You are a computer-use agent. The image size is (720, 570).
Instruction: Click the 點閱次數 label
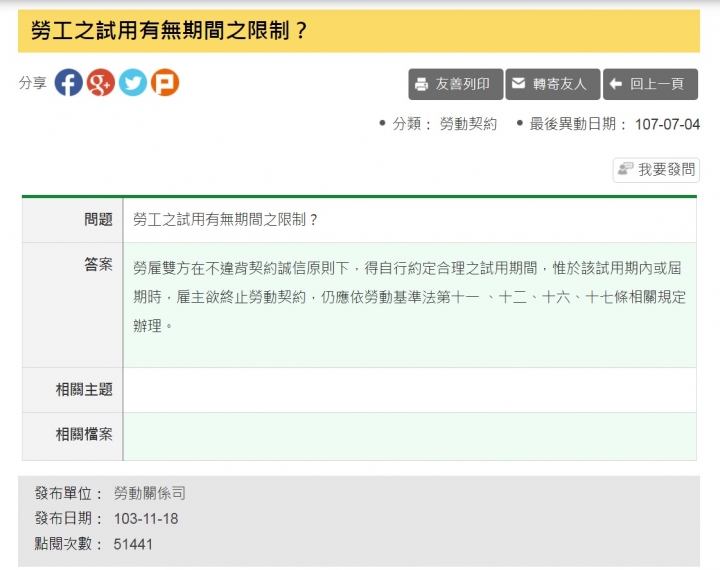click(x=68, y=544)
